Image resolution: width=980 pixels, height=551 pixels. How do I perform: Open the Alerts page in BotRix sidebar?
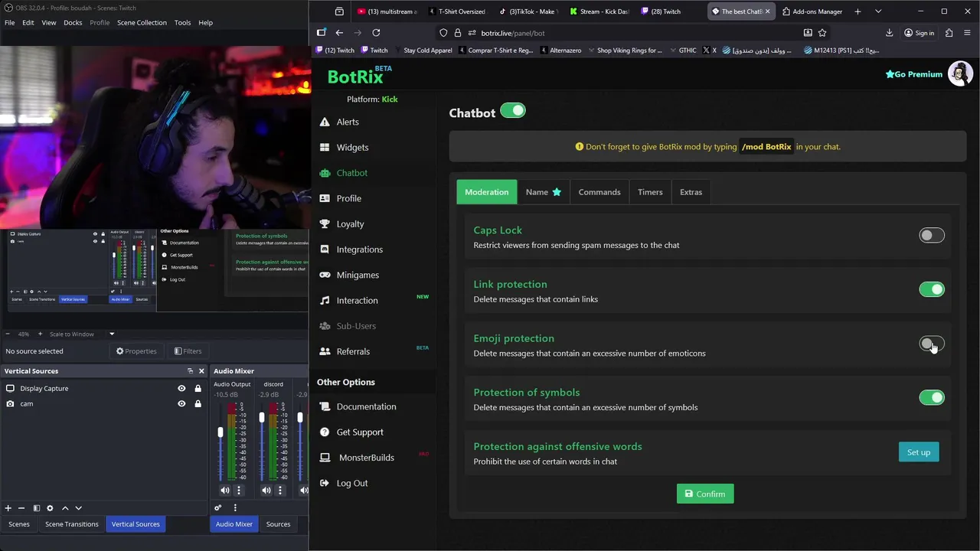point(347,122)
